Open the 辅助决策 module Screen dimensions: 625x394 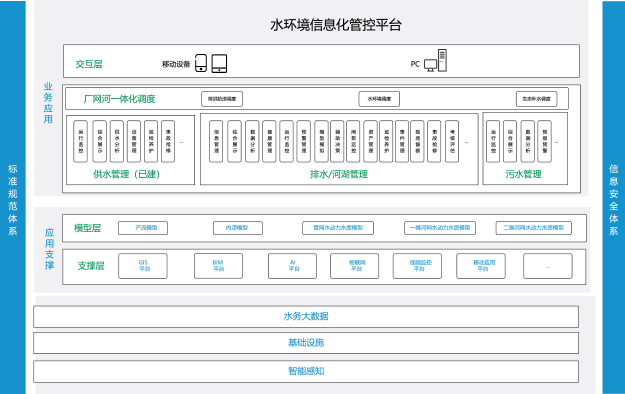pyautogui.click(x=337, y=141)
